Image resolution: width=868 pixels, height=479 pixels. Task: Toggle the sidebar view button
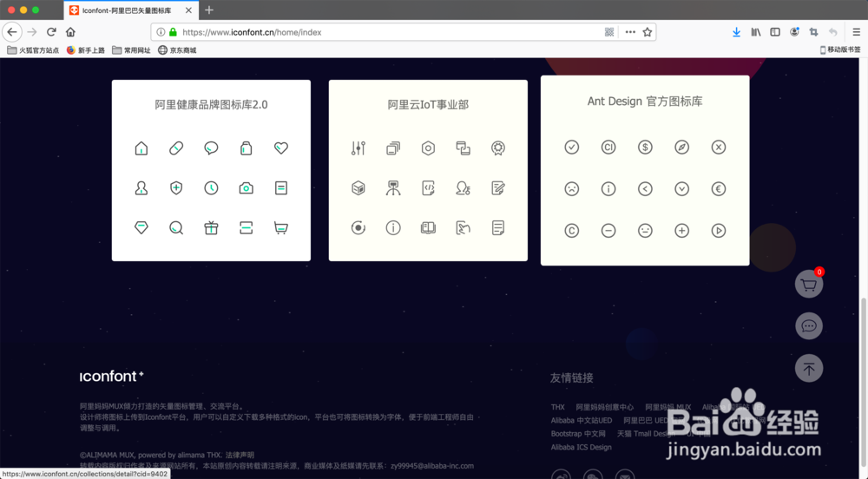[775, 32]
